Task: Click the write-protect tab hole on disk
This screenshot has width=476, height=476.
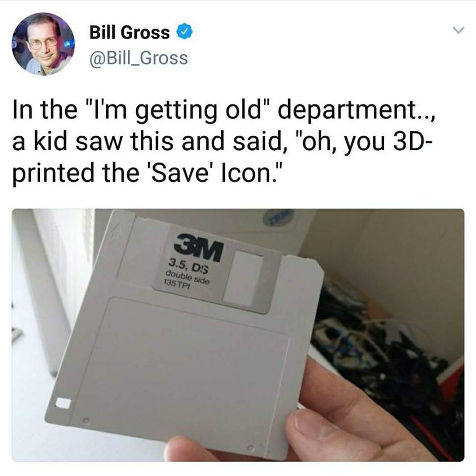Action: (62, 403)
